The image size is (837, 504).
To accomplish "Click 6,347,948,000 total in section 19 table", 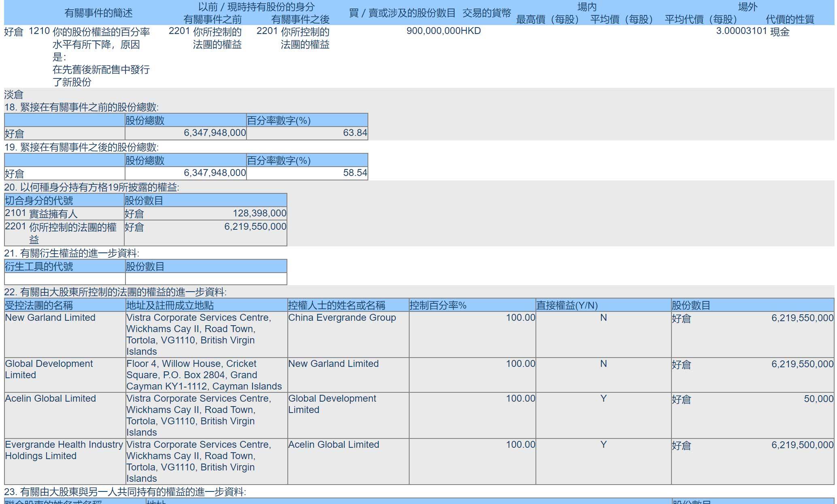I will [215, 173].
